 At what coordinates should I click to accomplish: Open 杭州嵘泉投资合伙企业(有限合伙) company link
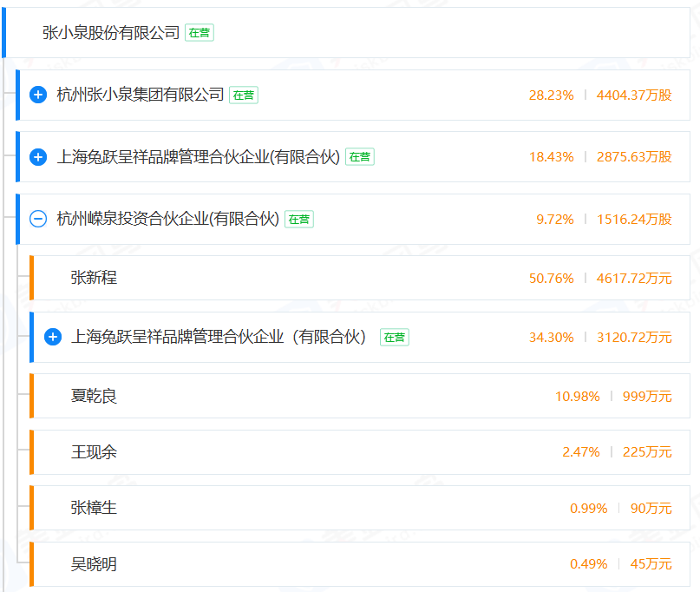tap(168, 219)
